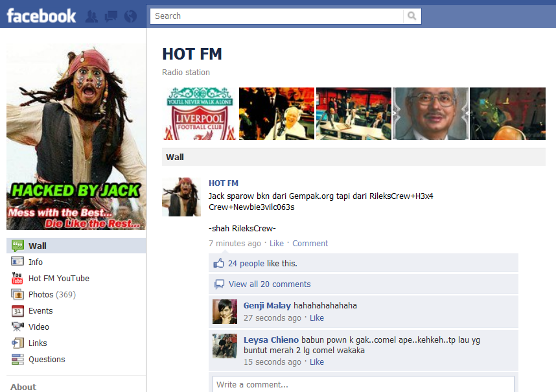Open the Events section
The height and width of the screenshot is (392, 556).
40,311
